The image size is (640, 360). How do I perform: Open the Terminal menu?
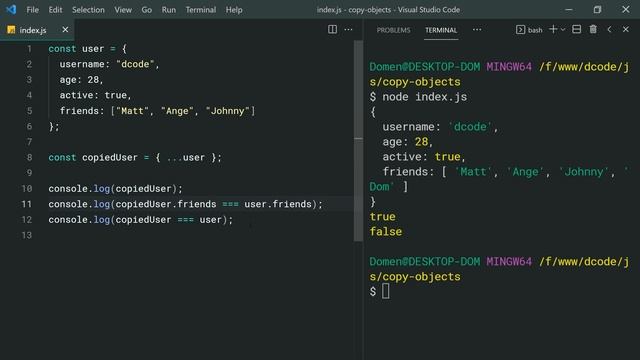coord(200,9)
